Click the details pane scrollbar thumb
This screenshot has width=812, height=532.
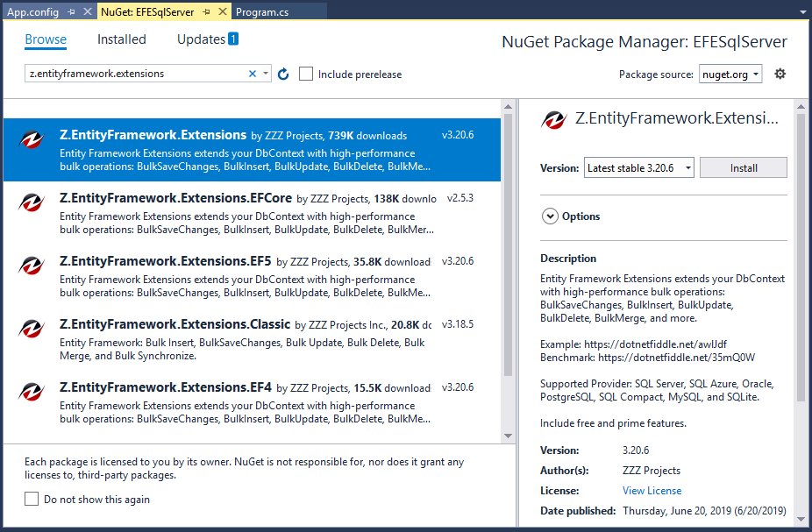[801, 257]
